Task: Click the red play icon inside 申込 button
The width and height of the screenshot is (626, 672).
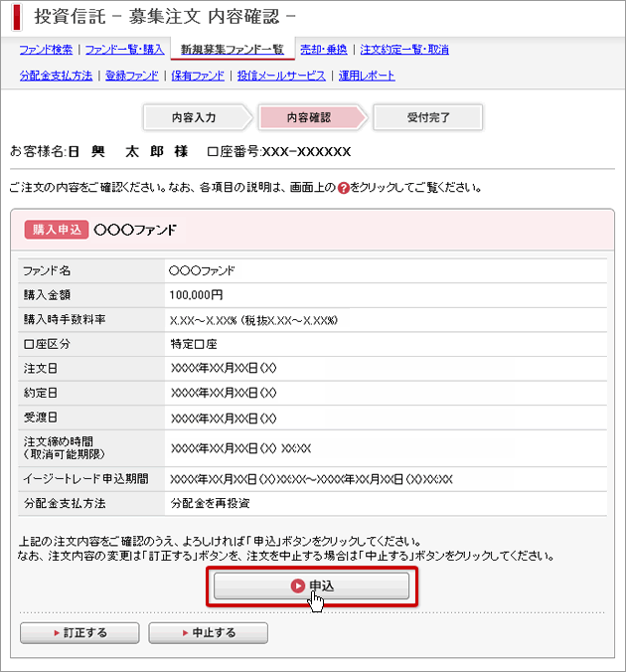Action: click(297, 587)
